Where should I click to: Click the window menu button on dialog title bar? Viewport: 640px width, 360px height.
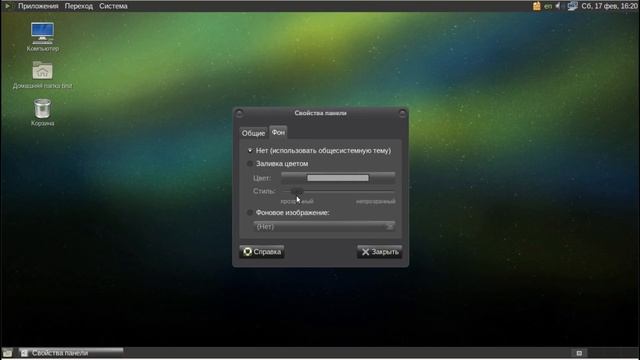[239, 113]
